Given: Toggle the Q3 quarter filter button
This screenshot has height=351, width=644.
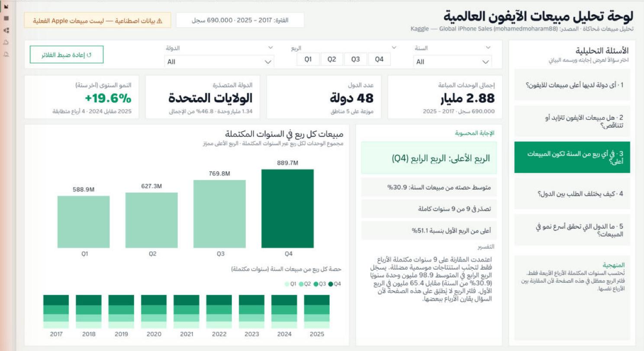Looking at the screenshot, I should (x=356, y=60).
